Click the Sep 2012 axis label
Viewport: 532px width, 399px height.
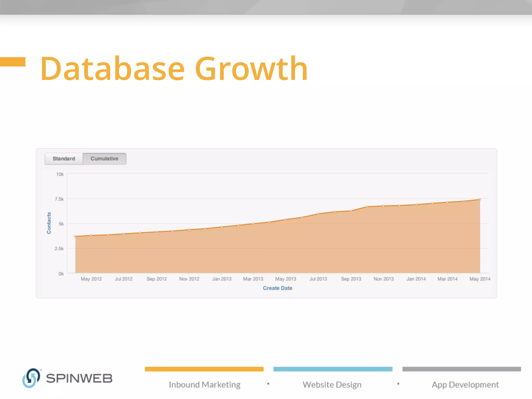157,279
